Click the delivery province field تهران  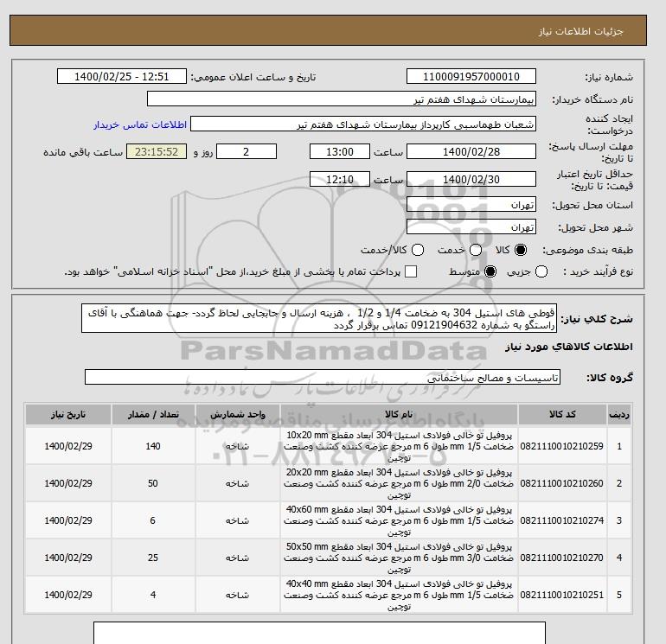[x=471, y=205]
